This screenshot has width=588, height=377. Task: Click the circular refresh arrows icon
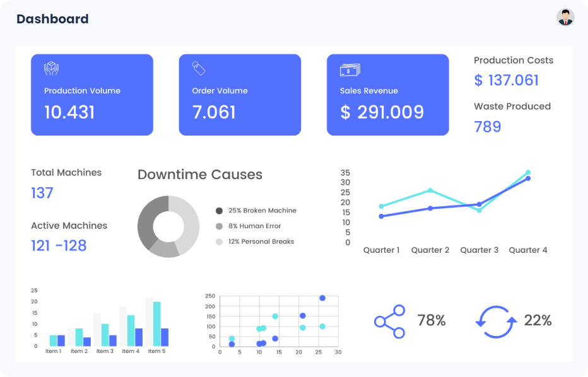(495, 322)
